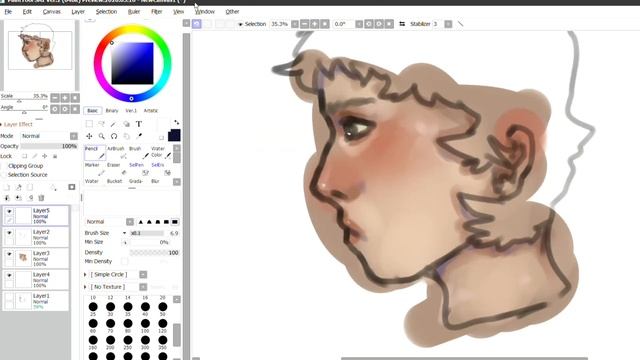Open the Brush Size multiplier dropdown
Image resolution: width=640 pixels, height=360 pixels.
[x=124, y=233]
